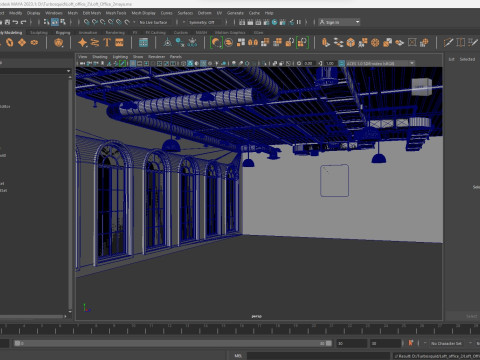480x360 pixels.
Task: Toggle the Auto Keyframe button near the range slider
Action: pyautogui.click(x=411, y=343)
